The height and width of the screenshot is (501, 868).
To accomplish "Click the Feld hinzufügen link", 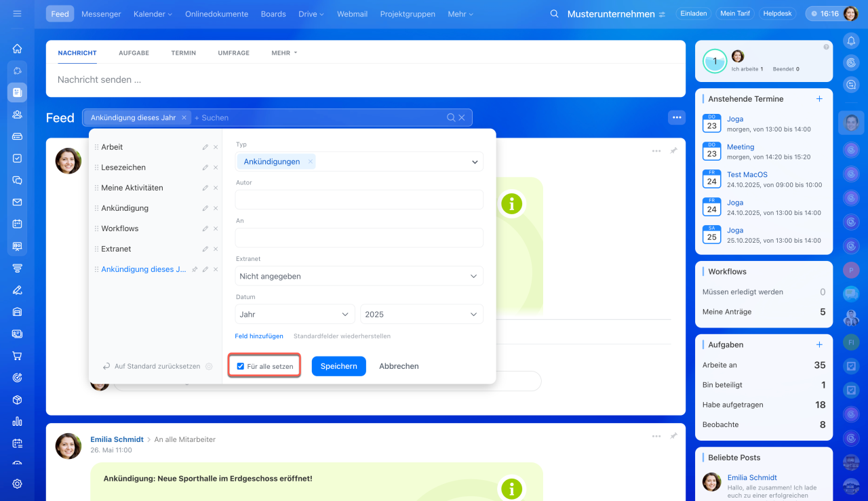I will coord(259,336).
